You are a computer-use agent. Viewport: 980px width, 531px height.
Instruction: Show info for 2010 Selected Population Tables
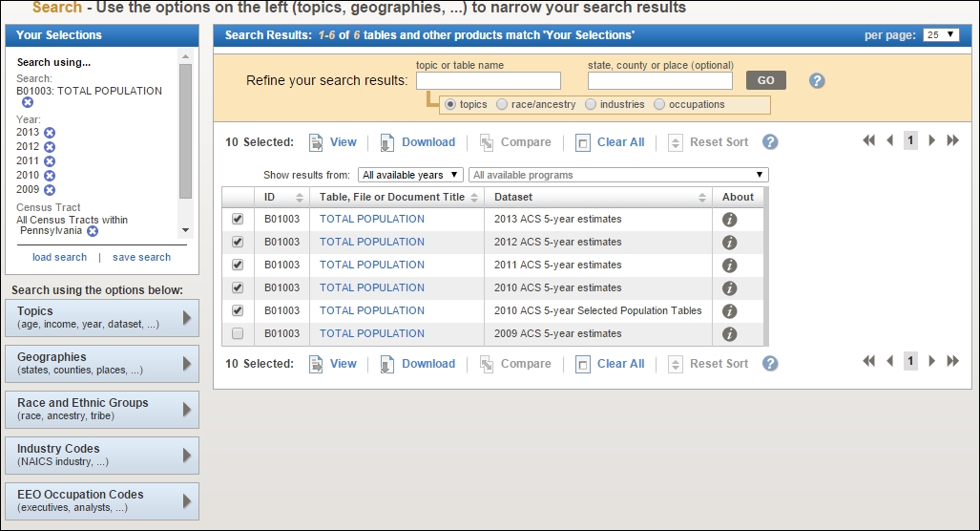[729, 311]
